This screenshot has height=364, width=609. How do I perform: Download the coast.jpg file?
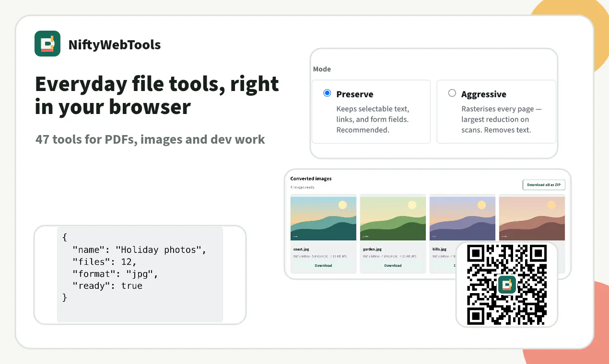point(323,265)
